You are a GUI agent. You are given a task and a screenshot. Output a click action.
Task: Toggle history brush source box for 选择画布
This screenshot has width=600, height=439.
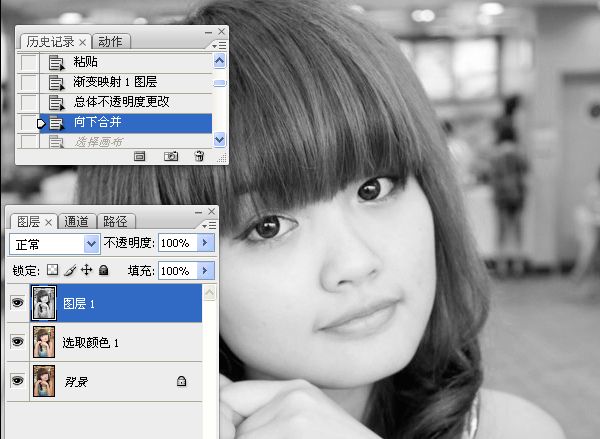(x=29, y=141)
